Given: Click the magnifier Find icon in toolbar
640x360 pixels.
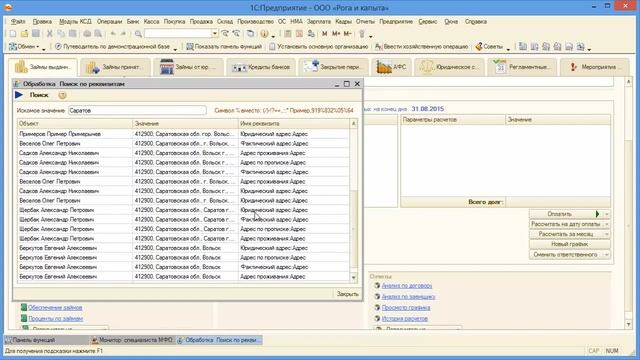Looking at the screenshot, I should 138,34.
